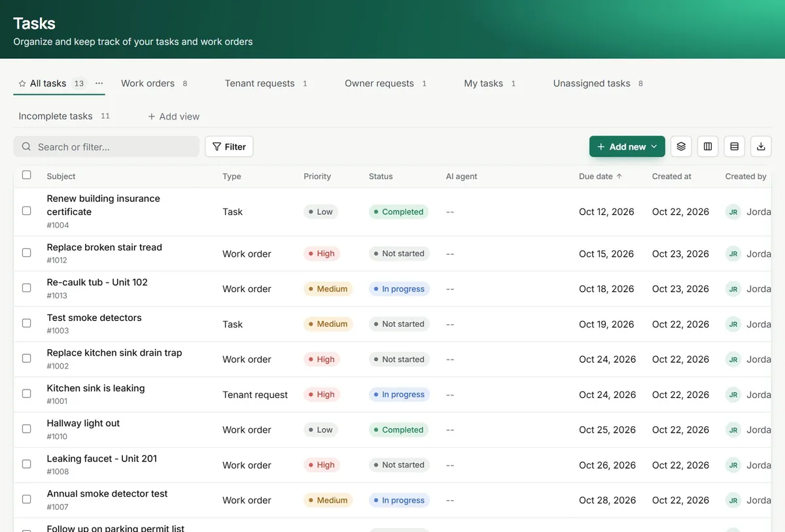
Task: Open the Kitchen sink is leaking request
Action: [96, 388]
